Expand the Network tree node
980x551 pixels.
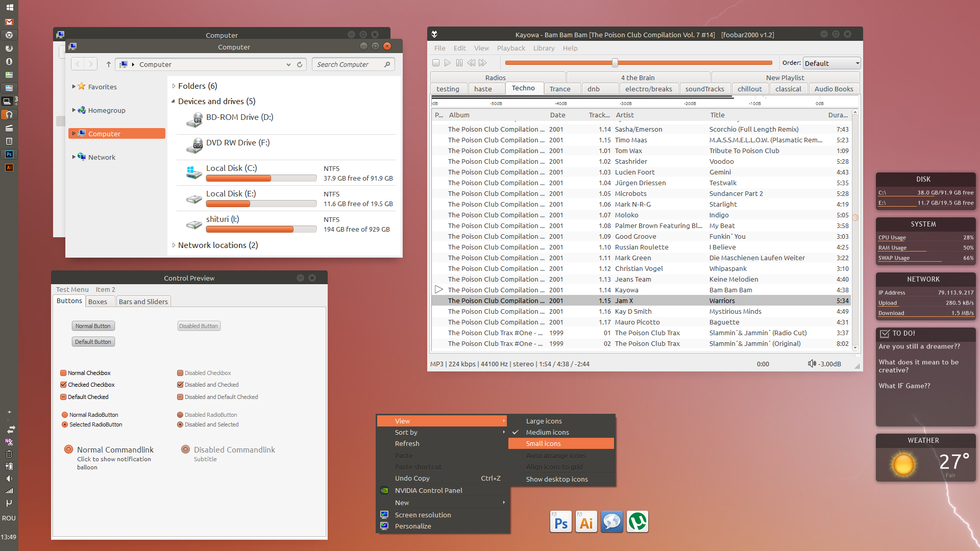74,157
